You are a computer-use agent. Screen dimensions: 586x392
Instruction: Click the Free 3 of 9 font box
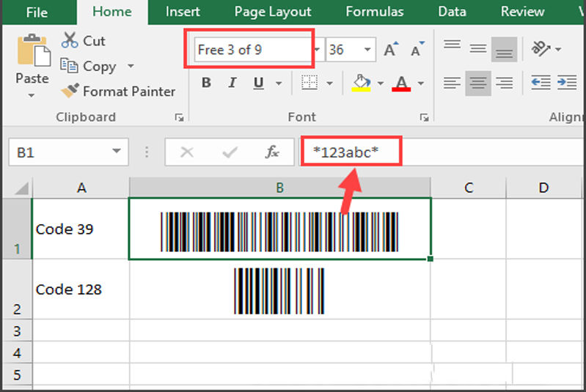coord(252,50)
